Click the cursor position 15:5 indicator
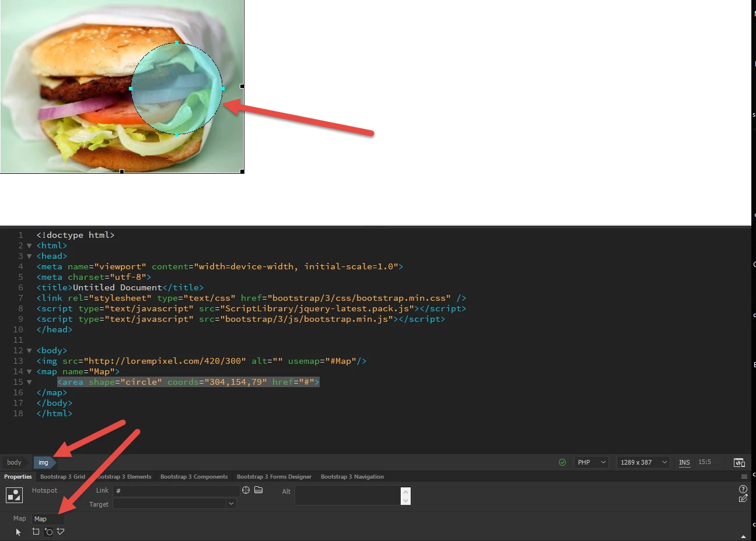The height and width of the screenshot is (541, 756). pos(705,462)
